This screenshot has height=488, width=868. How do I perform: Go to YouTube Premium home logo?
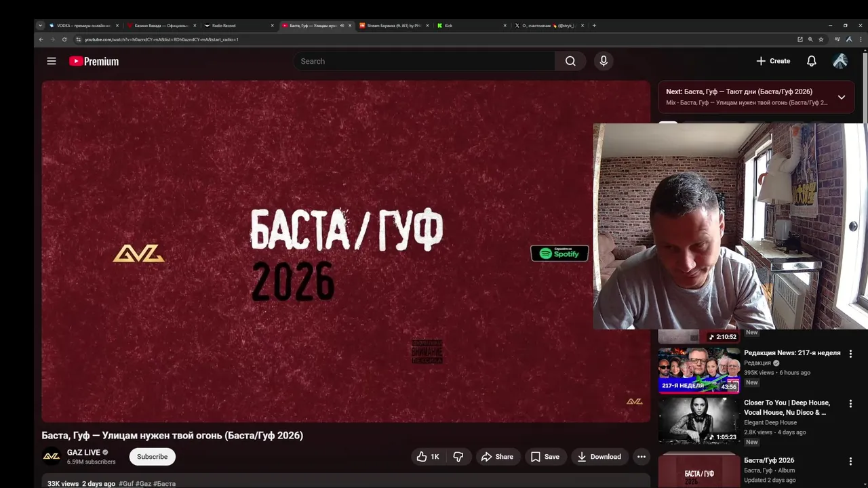pyautogui.click(x=94, y=61)
